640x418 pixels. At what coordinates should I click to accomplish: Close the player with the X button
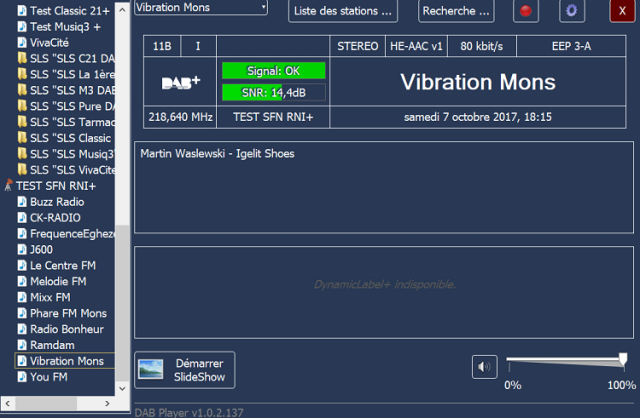pyautogui.click(x=622, y=11)
